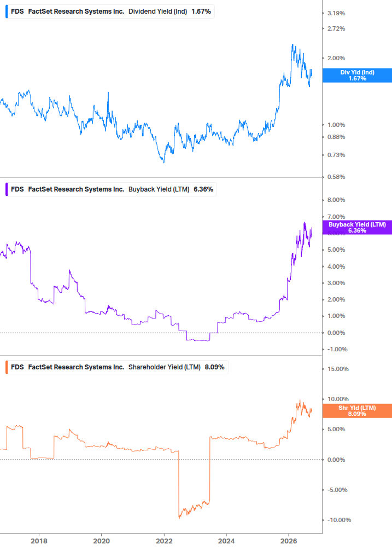Click the orange legend color bar
Viewport: 392px width, 550px height.
point(7,367)
